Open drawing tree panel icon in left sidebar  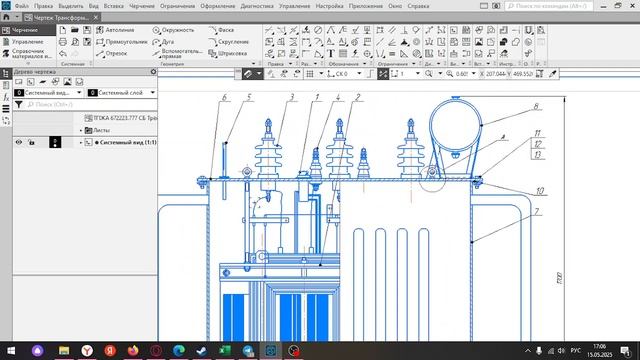pos(6,73)
